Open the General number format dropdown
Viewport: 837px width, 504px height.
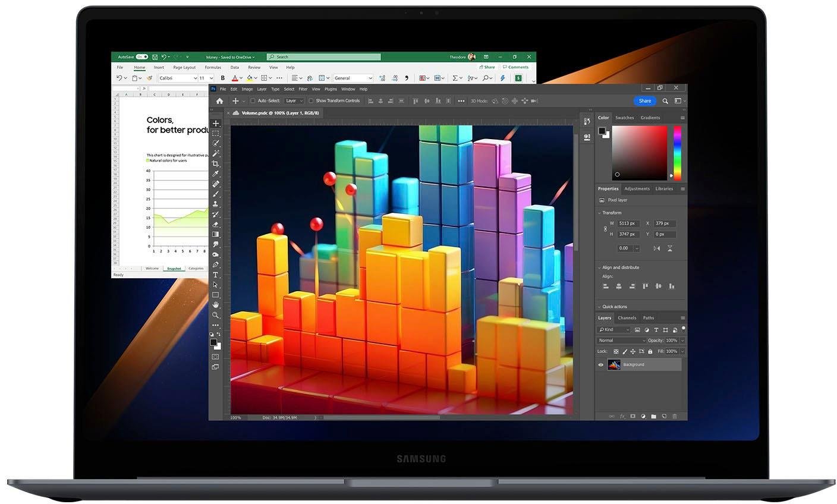point(353,78)
